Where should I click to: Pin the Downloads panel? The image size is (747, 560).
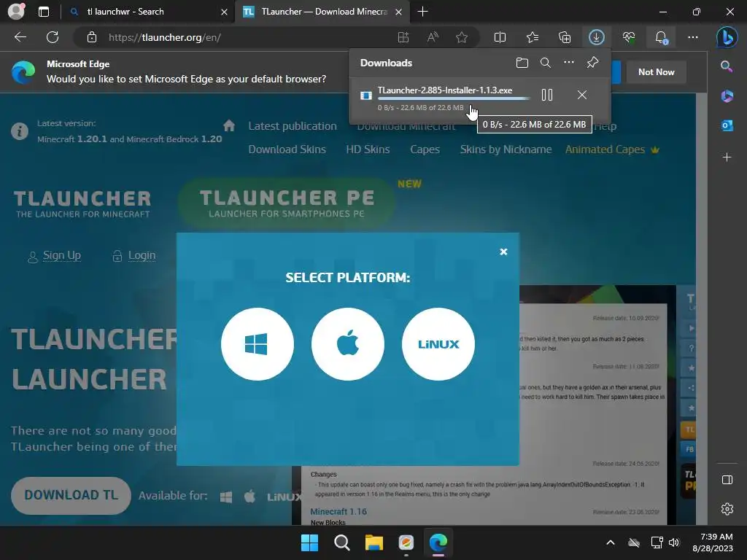point(592,63)
